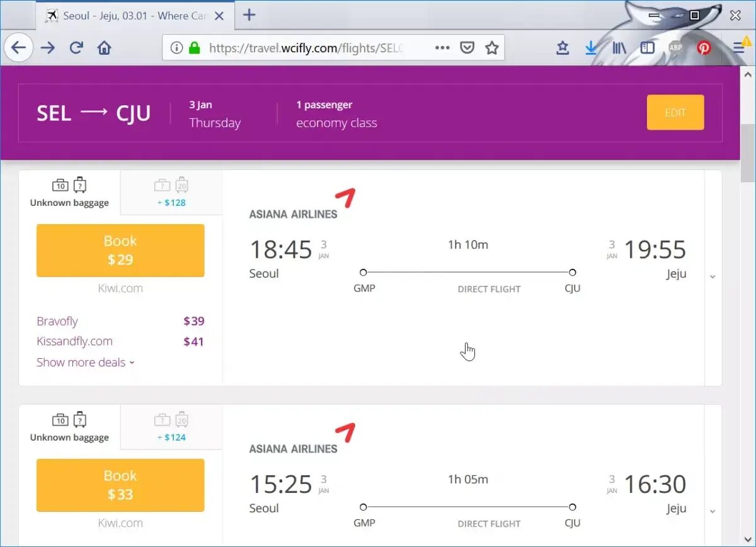Go back using the browser back arrow
Viewport: 756px width, 547px height.
tap(19, 48)
